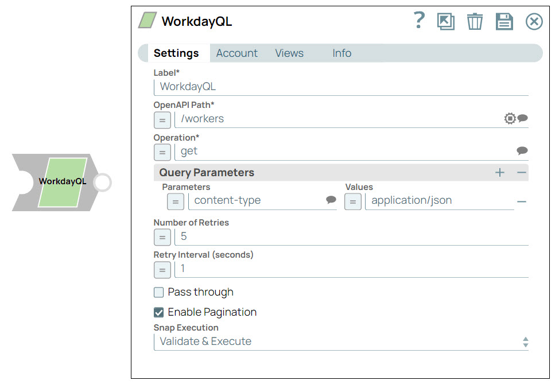The image size is (559, 392).
Task: Delete the content-type row with its minus icon
Action: pos(522,201)
